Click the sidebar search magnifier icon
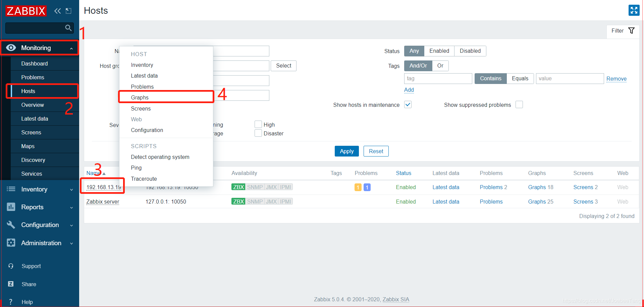This screenshot has width=644, height=307. [68, 28]
